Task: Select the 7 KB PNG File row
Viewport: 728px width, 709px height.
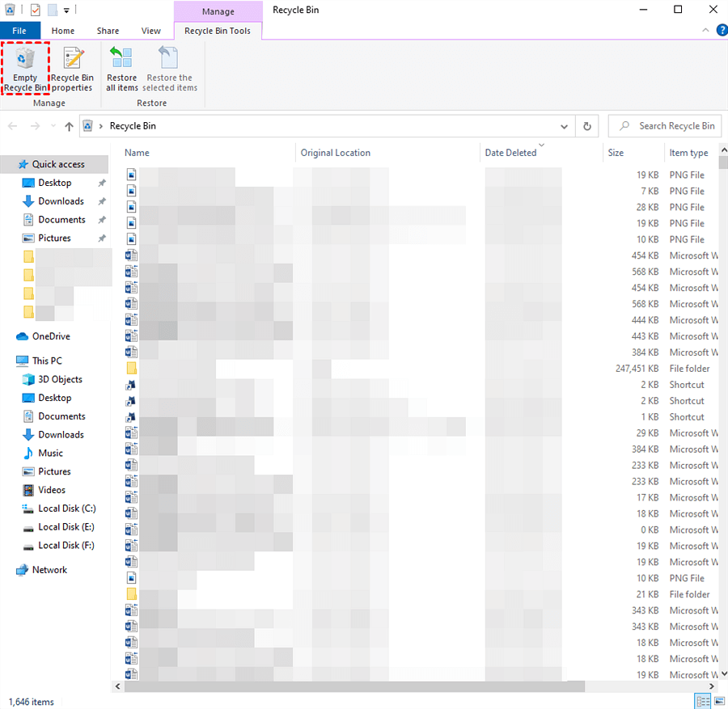Action: [420, 191]
